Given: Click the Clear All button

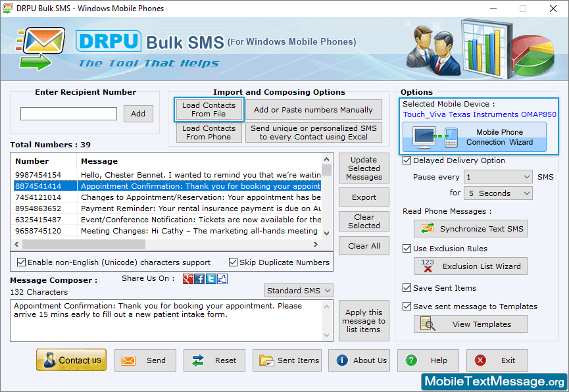Looking at the screenshot, I should [x=364, y=246].
